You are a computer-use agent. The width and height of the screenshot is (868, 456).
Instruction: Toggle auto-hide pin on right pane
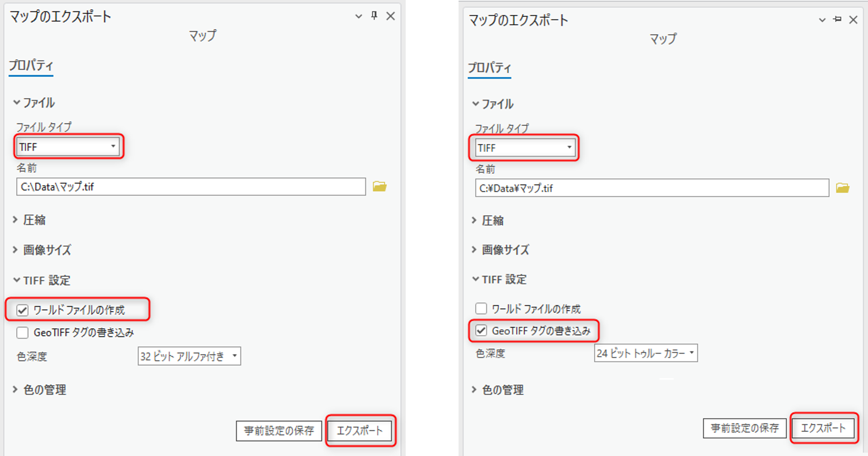click(837, 20)
